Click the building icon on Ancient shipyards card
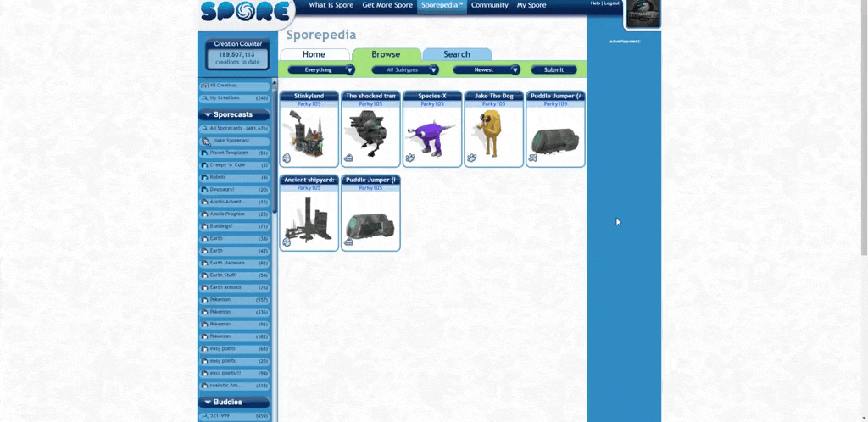The image size is (868, 422). [x=287, y=242]
